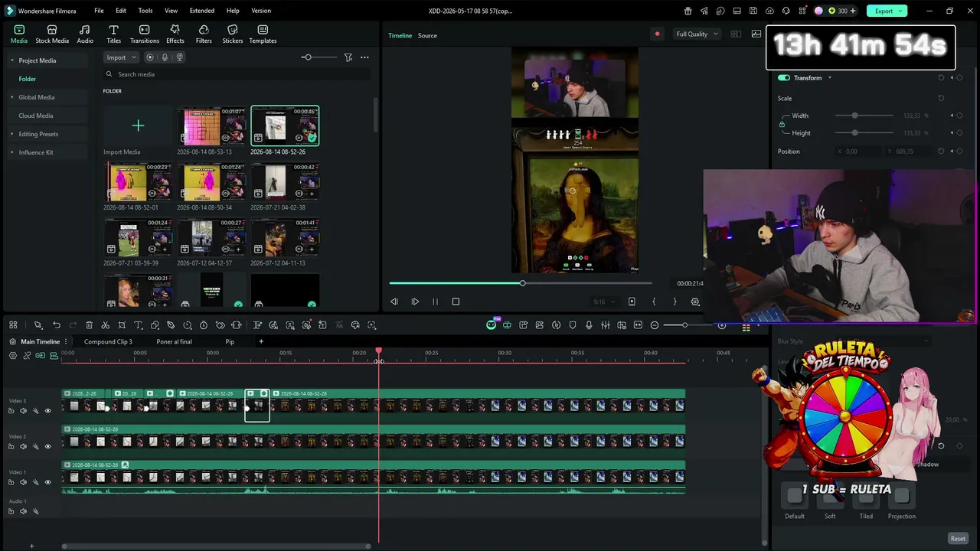The image size is (980, 551).
Task: Select the Text tool in timeline toolbar
Action: (139, 325)
